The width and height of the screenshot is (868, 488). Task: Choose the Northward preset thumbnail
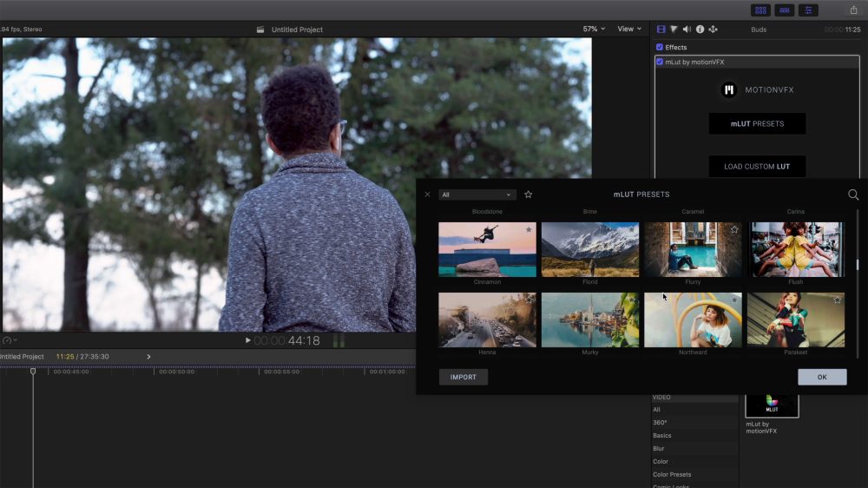pyautogui.click(x=693, y=320)
